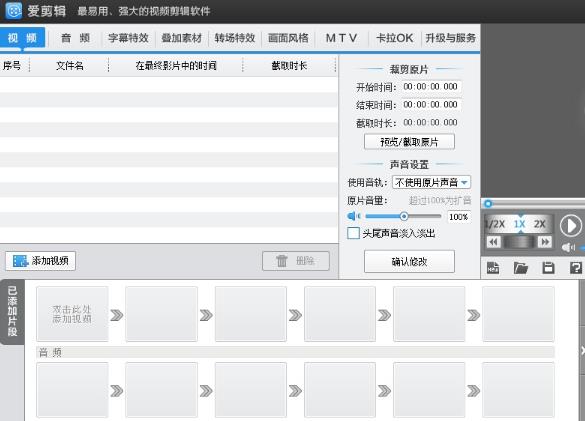Click the 截取时长 column header
585x421 pixels.
click(289, 66)
